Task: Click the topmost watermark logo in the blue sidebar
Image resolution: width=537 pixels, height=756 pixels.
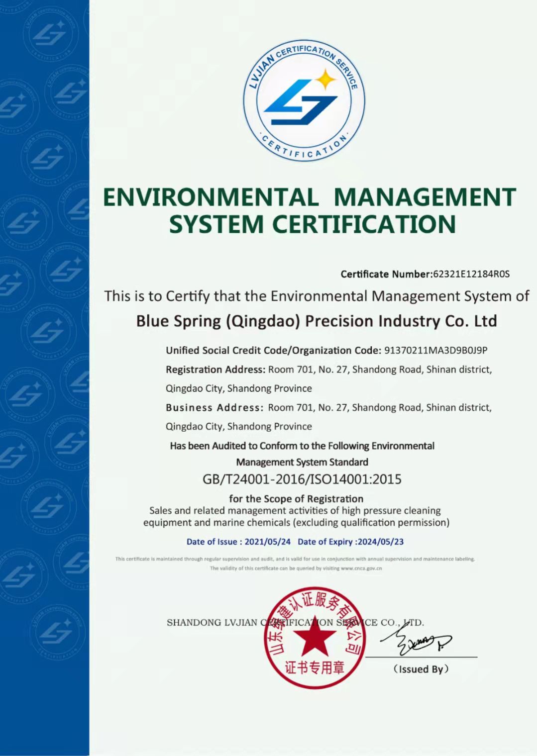Action: [51, 34]
